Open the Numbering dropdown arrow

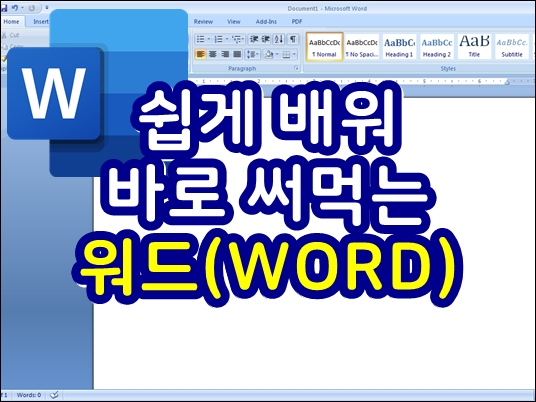[227, 39]
